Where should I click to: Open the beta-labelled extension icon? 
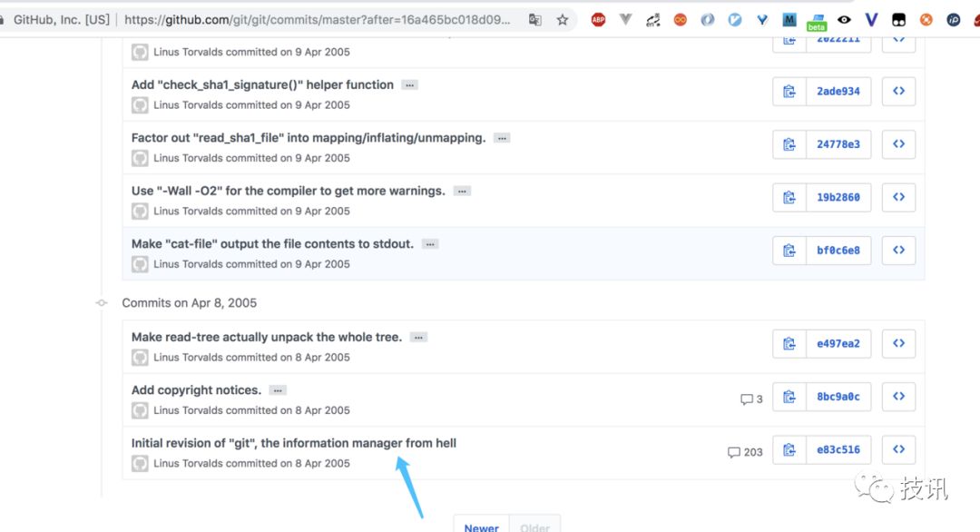point(817,22)
